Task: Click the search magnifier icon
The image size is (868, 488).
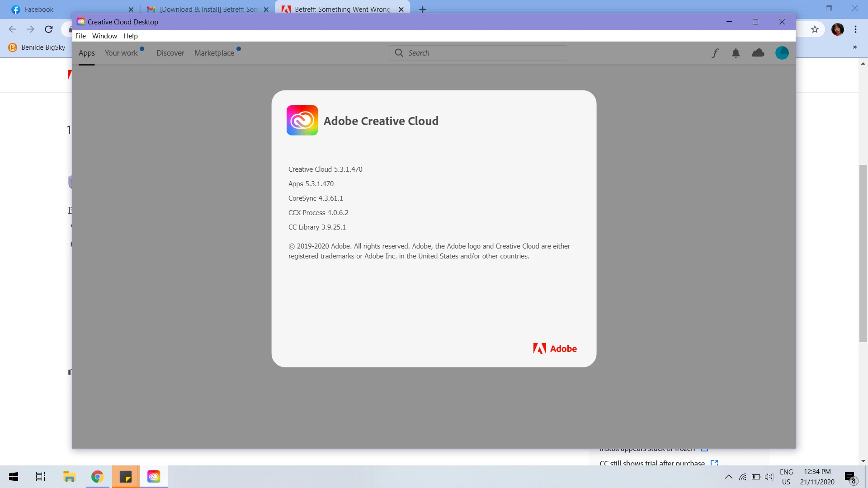Action: [399, 53]
